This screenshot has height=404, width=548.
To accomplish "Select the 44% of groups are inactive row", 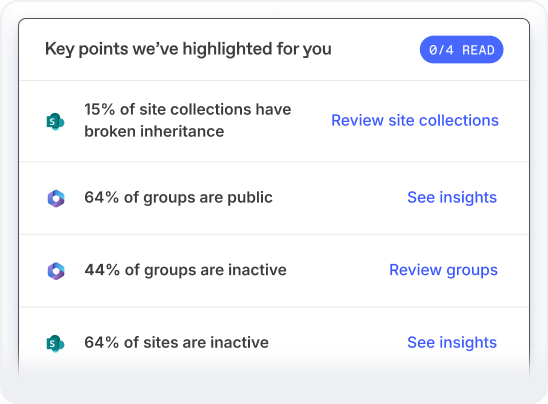I will (274, 270).
